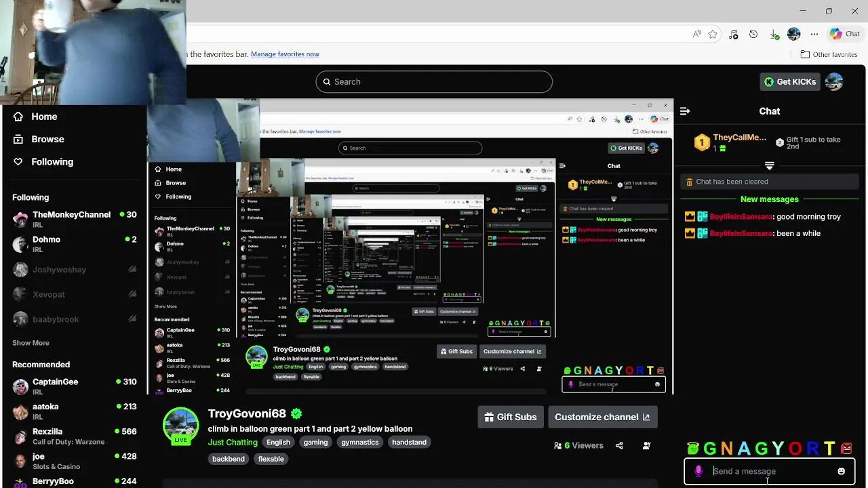
Task: Collapse the main Chat panel with arrow icon
Action: tap(685, 111)
